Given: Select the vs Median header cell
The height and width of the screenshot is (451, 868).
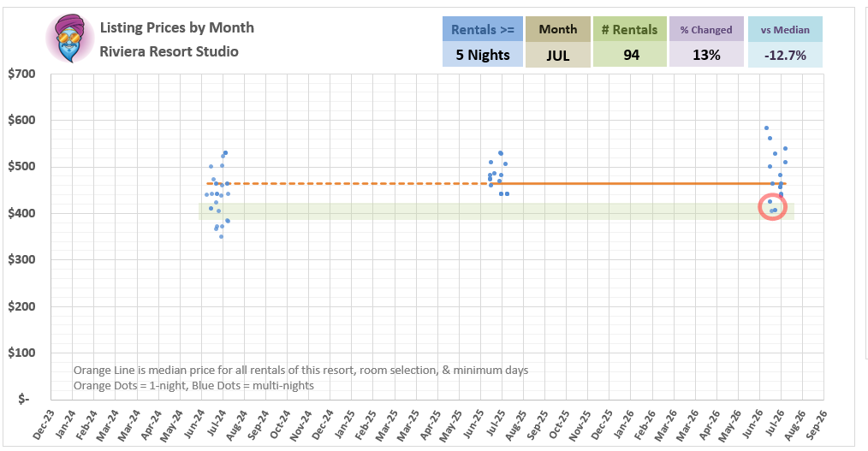Looking at the screenshot, I should [x=785, y=30].
